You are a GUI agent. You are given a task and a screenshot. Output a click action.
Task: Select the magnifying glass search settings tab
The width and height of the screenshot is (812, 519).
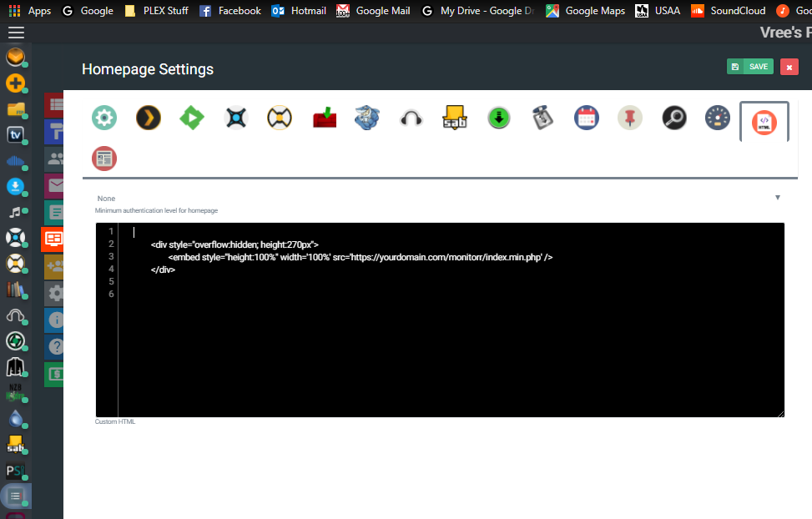(x=673, y=118)
